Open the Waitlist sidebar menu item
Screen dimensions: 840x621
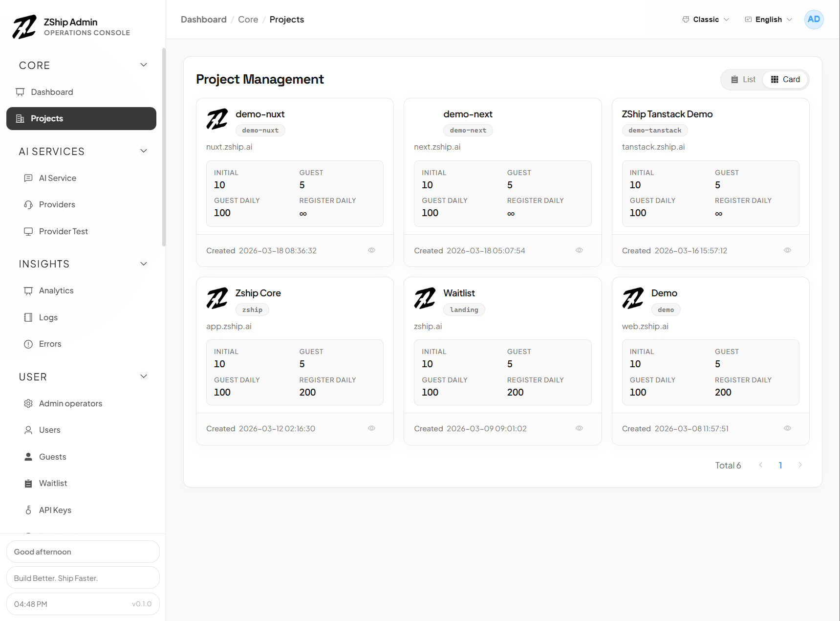click(53, 484)
